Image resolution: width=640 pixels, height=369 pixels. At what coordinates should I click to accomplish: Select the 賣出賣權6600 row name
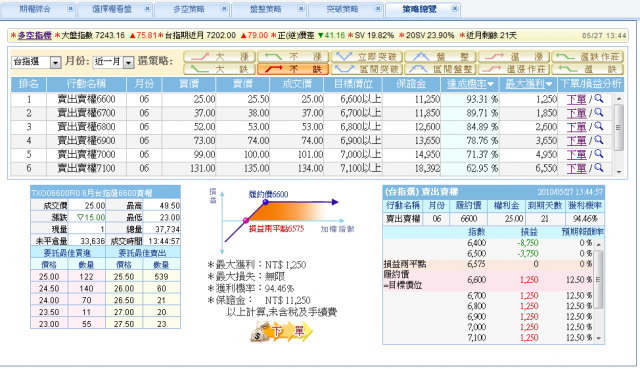86,99
